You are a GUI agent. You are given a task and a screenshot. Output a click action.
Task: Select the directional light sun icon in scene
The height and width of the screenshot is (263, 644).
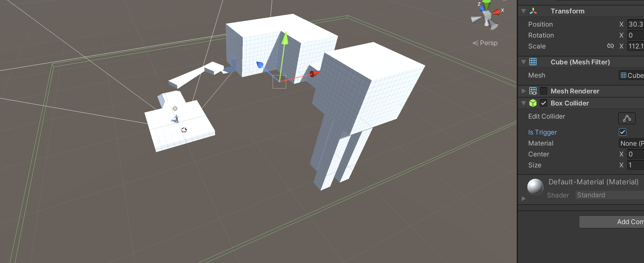coord(175,108)
